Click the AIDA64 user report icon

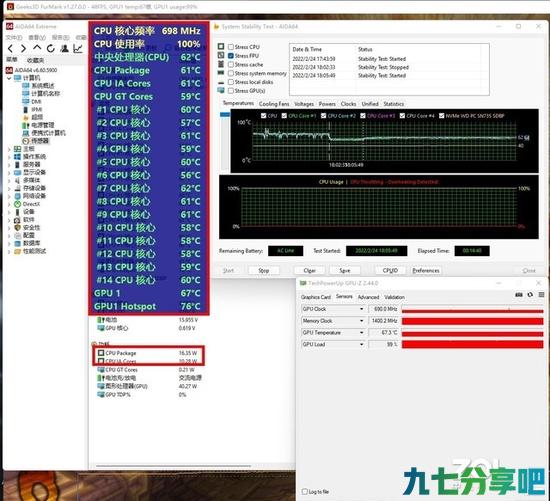pos(64,49)
